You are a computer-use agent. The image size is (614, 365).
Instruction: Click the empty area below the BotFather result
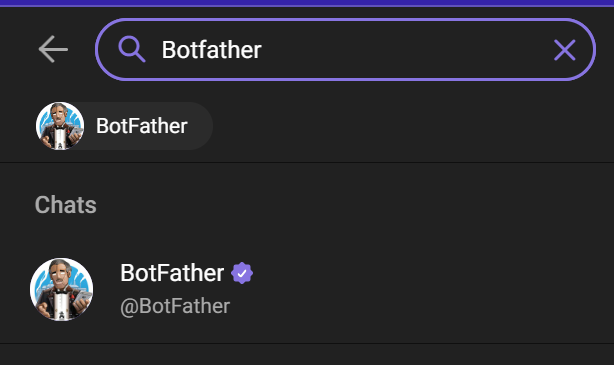(x=307, y=355)
